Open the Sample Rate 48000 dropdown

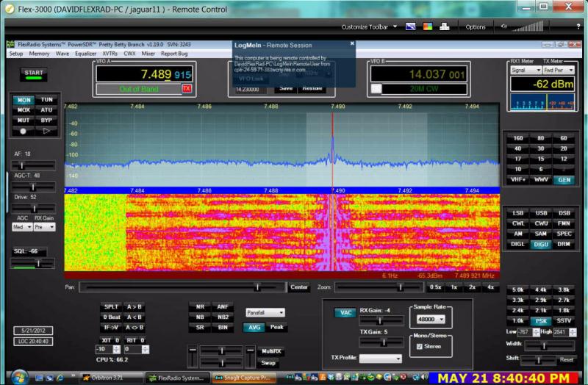point(431,319)
